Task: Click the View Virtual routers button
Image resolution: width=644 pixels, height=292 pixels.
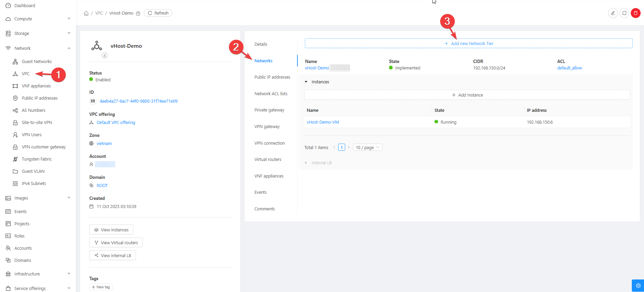Action: click(116, 243)
